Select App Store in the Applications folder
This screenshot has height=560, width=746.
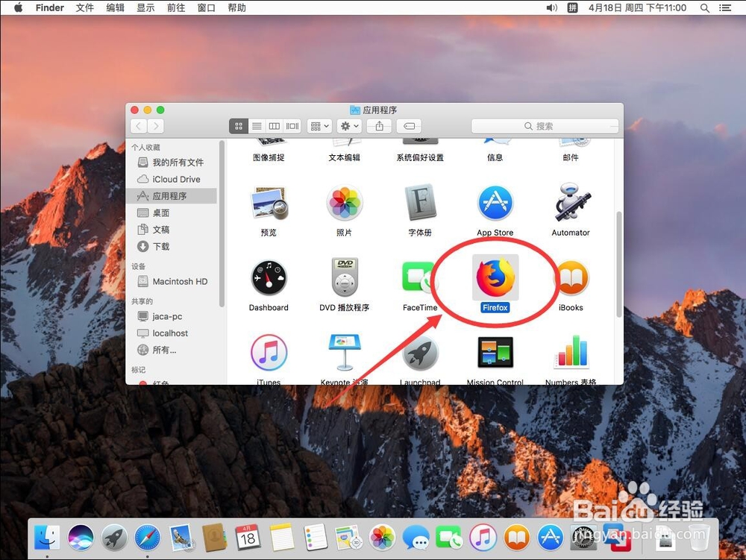coord(495,203)
